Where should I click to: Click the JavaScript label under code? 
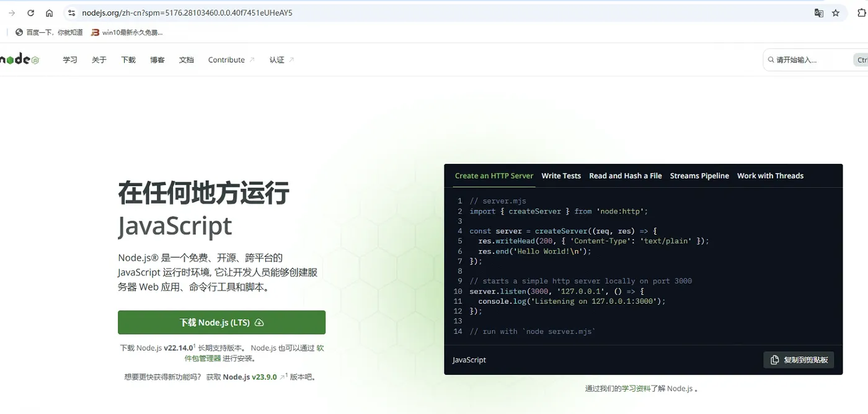click(x=469, y=360)
